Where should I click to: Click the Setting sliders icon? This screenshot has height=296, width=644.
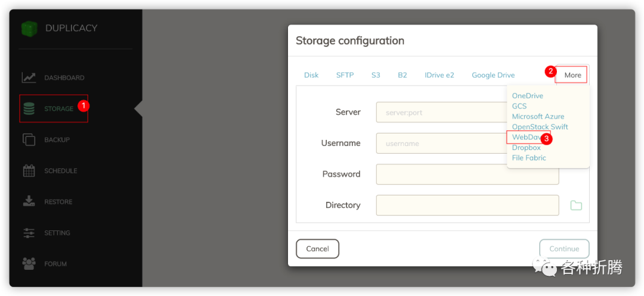29,233
